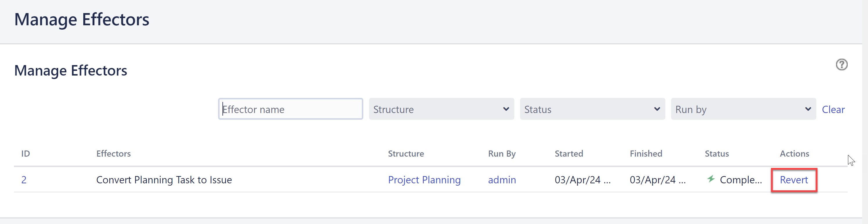Clear all effector filters

pyautogui.click(x=833, y=109)
